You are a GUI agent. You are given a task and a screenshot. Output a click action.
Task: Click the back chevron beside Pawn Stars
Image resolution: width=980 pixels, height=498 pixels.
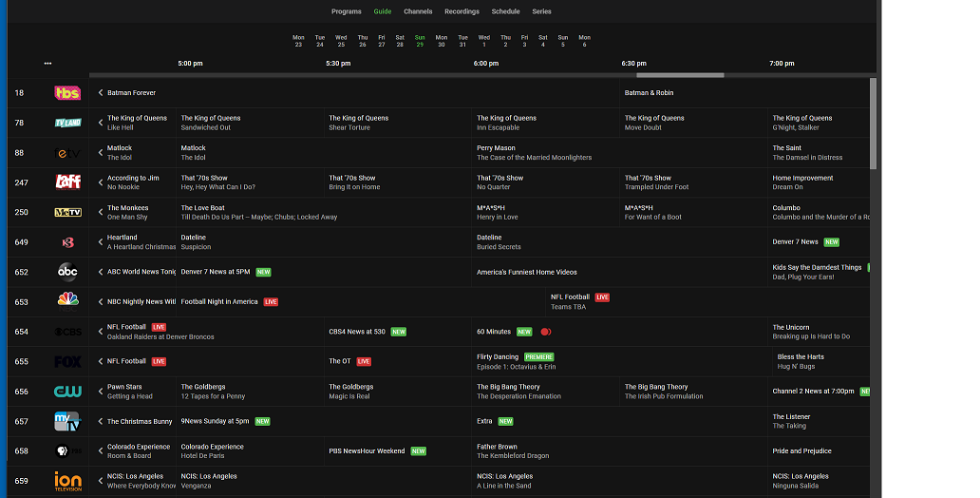(x=101, y=392)
